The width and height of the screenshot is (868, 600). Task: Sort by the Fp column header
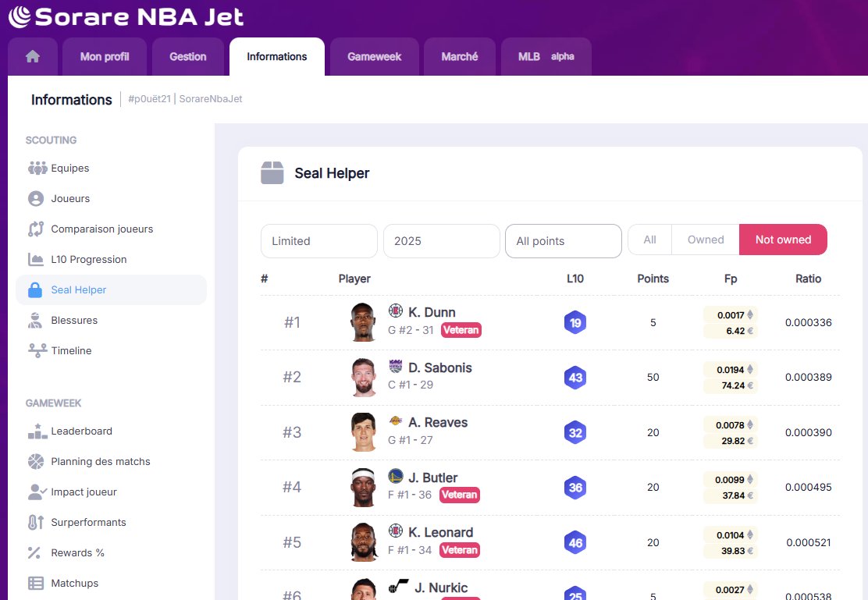(731, 279)
